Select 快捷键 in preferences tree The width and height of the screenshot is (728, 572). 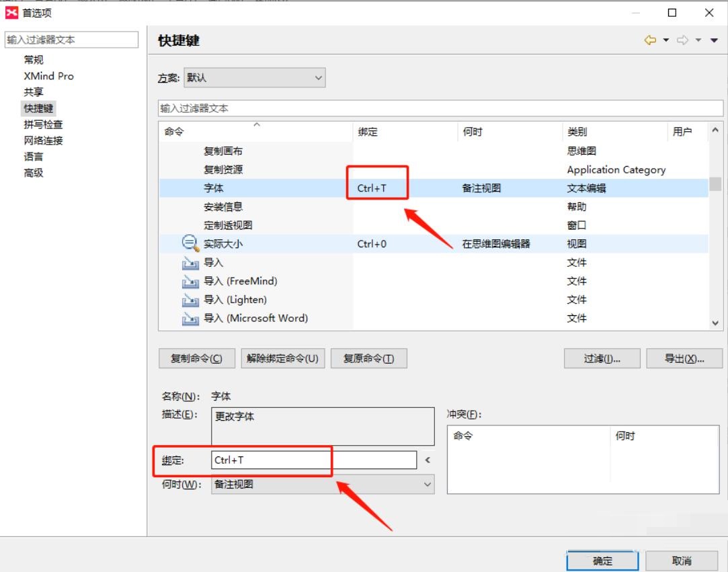(x=38, y=108)
